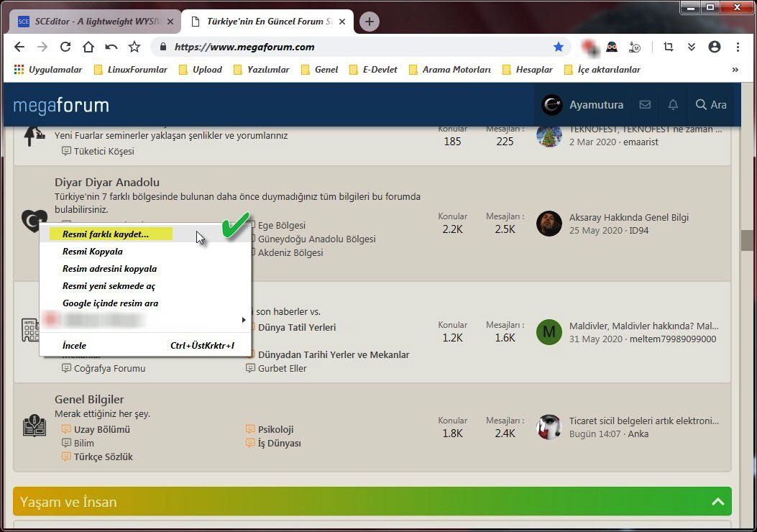Open the Arama Motorları bookmark folder
The width and height of the screenshot is (757, 532).
[x=449, y=70]
